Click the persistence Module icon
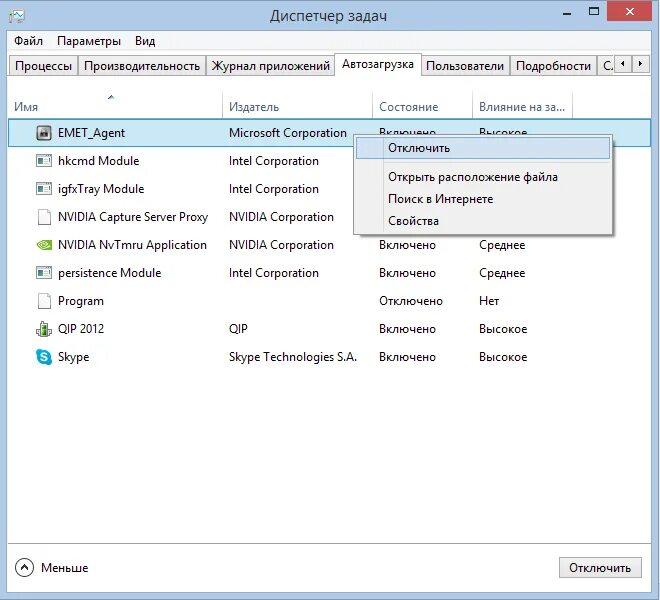The height and width of the screenshot is (600, 660). [x=44, y=273]
